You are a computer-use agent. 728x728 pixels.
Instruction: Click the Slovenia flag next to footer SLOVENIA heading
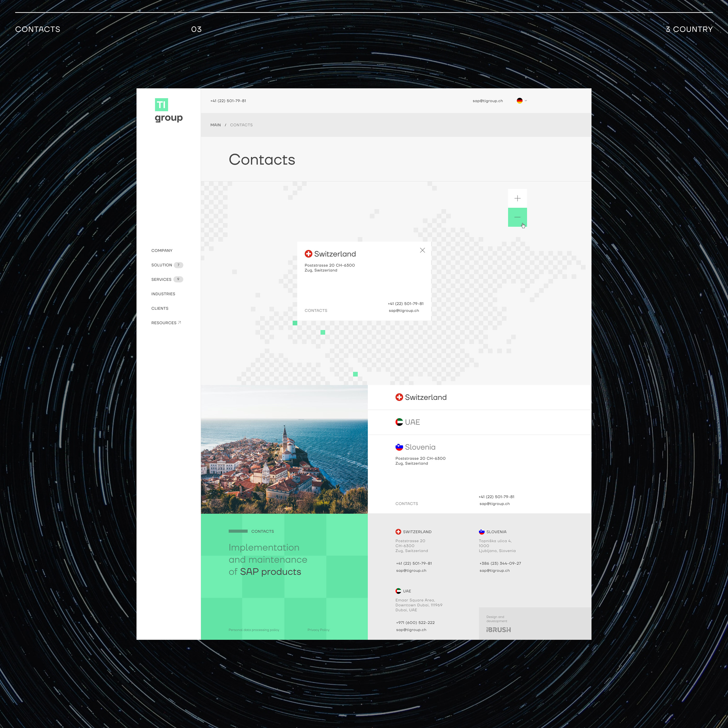(x=482, y=532)
